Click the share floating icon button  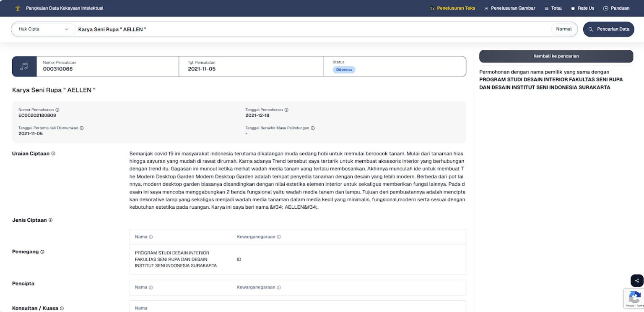(x=637, y=281)
